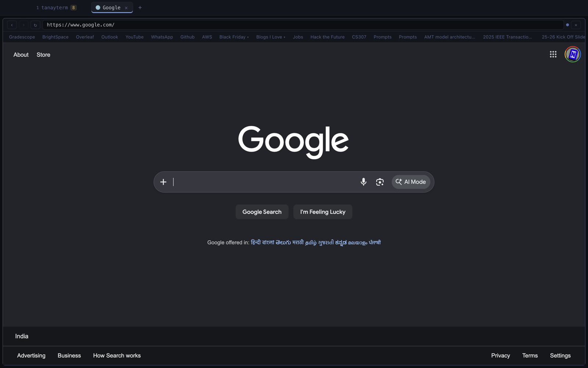Switch Google to Punjabi (ਪੰਜਾਬੀ)
The height and width of the screenshot is (368, 588).
pyautogui.click(x=375, y=243)
